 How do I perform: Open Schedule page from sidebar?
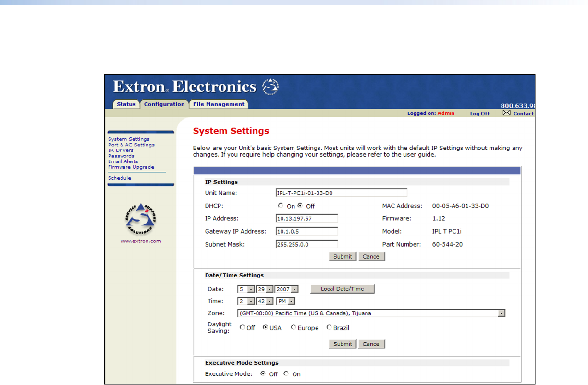(x=120, y=178)
